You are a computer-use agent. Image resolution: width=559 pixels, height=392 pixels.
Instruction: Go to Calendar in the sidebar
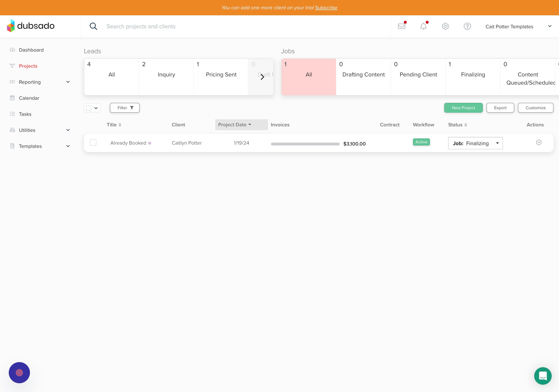click(29, 98)
